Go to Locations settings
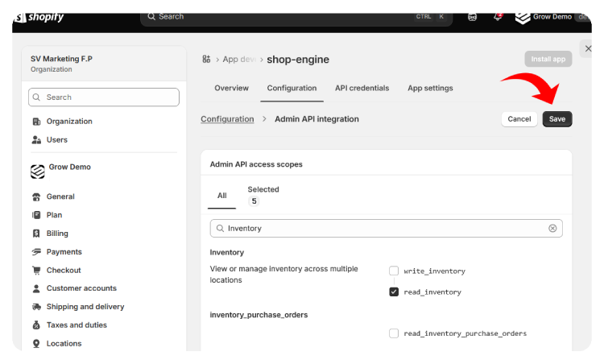The width and height of the screenshot is (604, 364). [64, 344]
